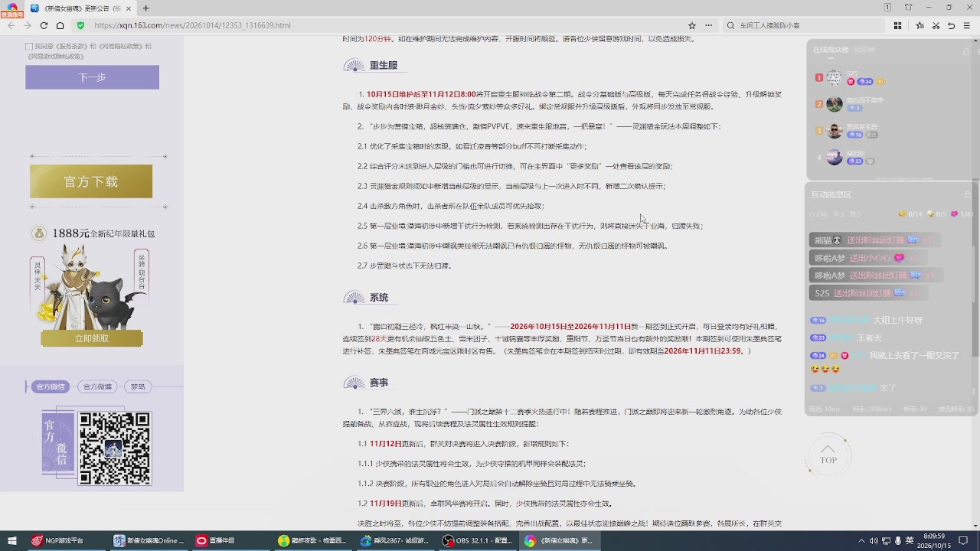Show hidden system tray icons
The image size is (980, 551).
[861, 541]
